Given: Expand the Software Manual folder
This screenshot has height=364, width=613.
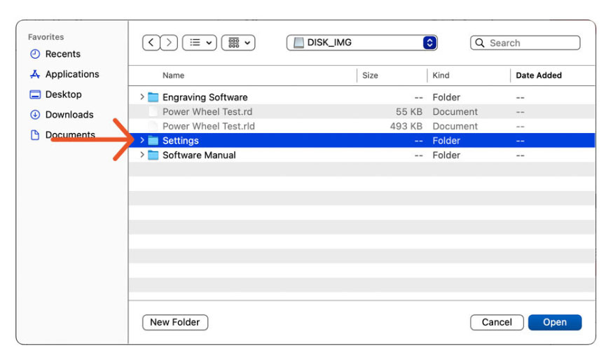Looking at the screenshot, I should pyautogui.click(x=142, y=155).
